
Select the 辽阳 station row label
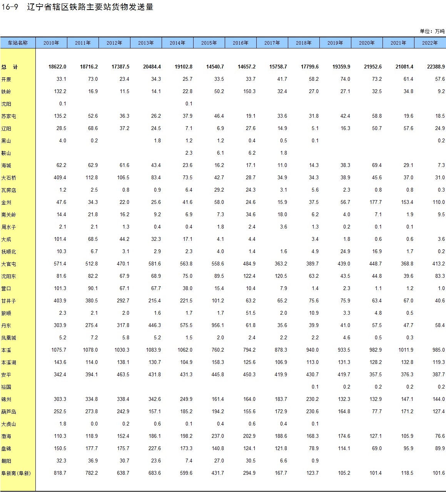6,129
